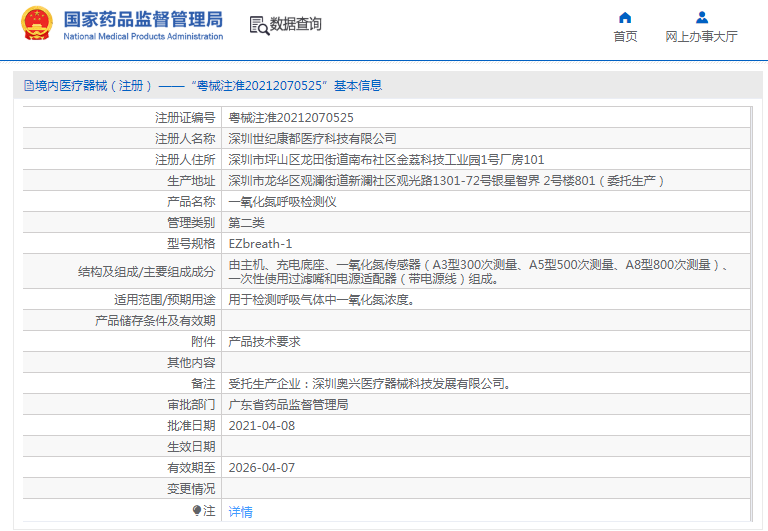This screenshot has width=768, height=531.
Task: Click product name 一氧化氮呼吸检测仪
Action: point(285,201)
